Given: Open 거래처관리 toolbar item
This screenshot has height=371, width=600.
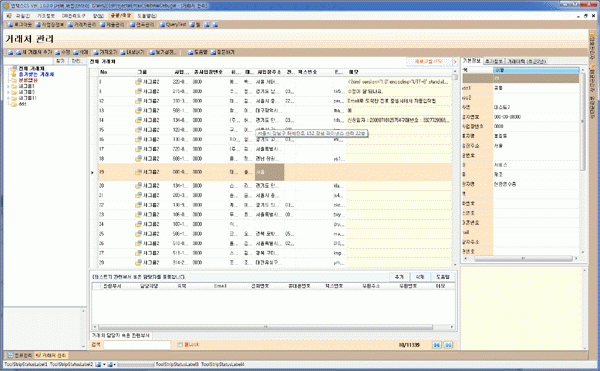Looking at the screenshot, I should [x=82, y=24].
